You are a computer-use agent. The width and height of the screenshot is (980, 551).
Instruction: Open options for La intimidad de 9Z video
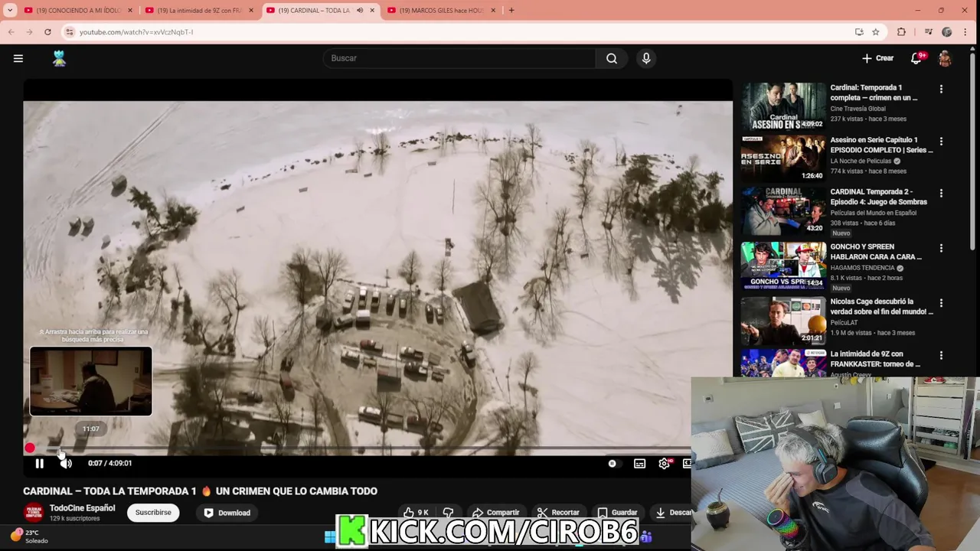point(941,356)
